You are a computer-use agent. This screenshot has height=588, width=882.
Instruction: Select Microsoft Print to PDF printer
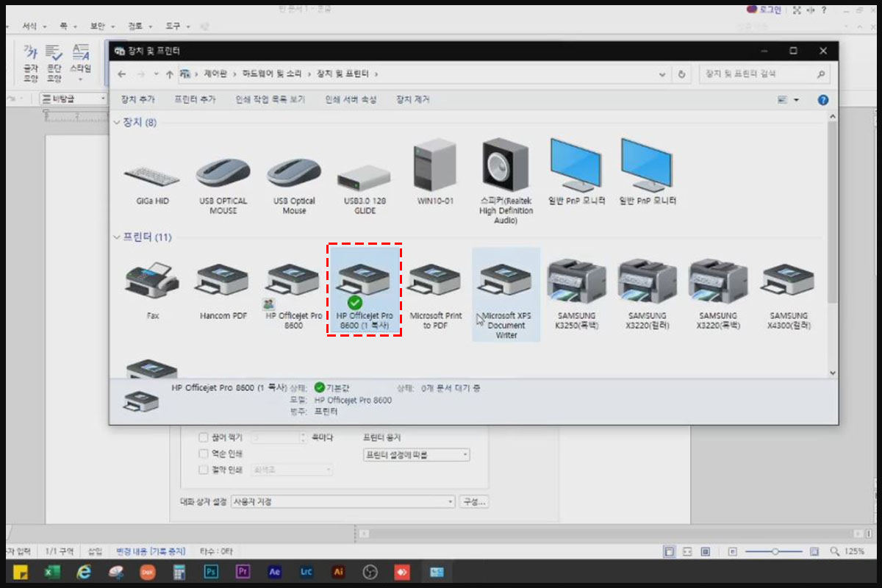(435, 296)
